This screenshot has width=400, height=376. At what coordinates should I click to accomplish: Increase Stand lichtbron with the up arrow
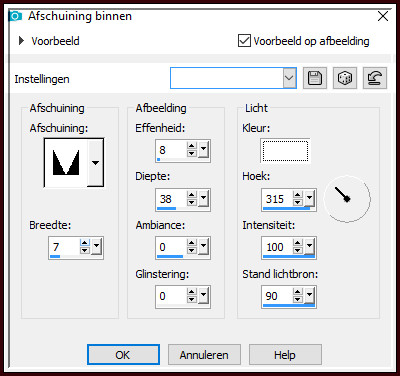coord(298,292)
